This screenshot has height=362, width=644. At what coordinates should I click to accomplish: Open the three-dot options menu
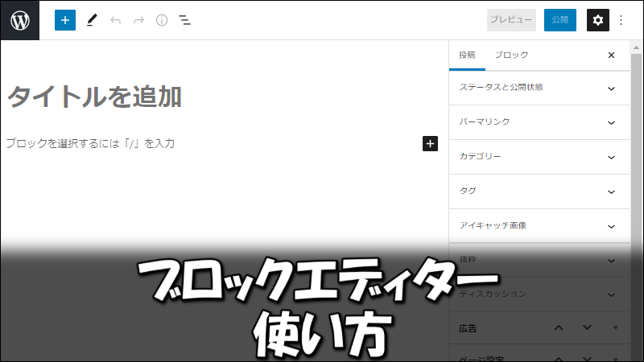[621, 20]
